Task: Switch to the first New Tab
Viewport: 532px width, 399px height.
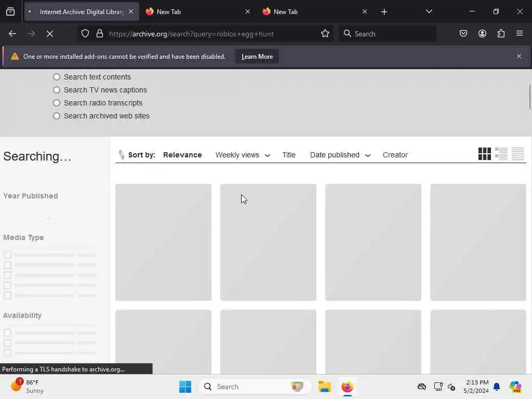Action: [197, 11]
